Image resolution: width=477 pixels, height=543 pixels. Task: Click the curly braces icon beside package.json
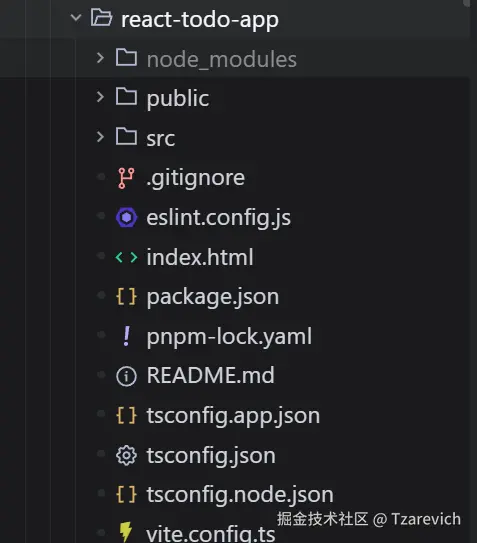126,297
